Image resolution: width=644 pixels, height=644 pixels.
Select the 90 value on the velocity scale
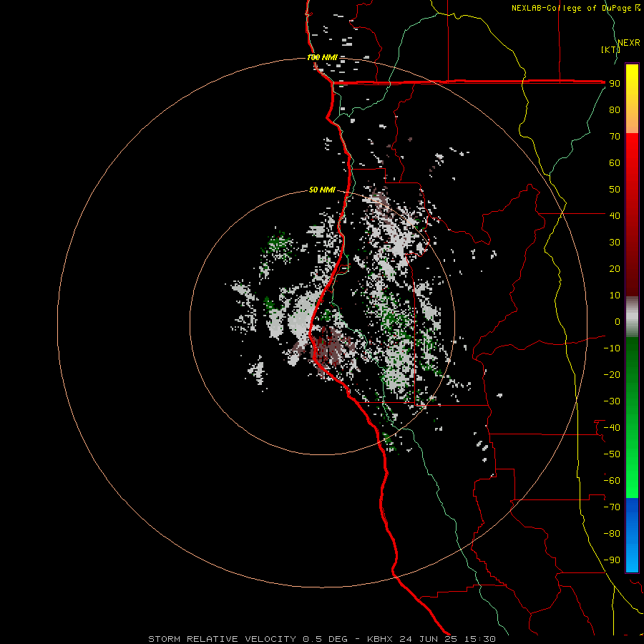[x=615, y=84]
